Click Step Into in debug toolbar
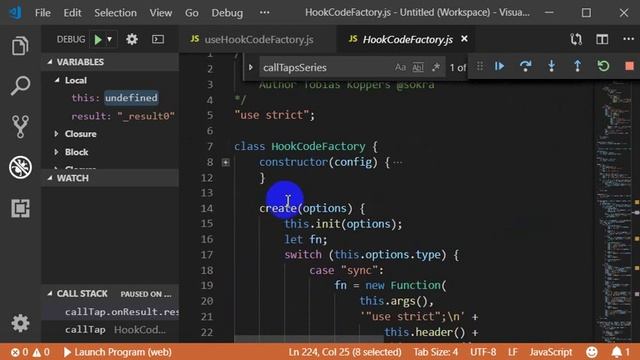The image size is (640, 360). [551, 66]
